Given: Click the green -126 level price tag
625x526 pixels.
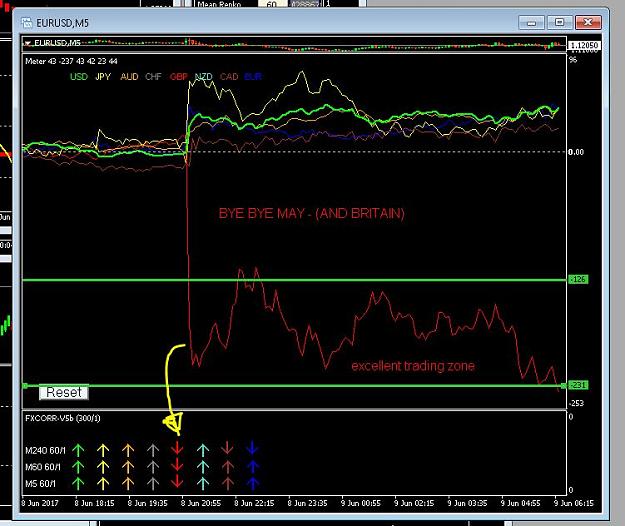Looking at the screenshot, I should 578,279.
